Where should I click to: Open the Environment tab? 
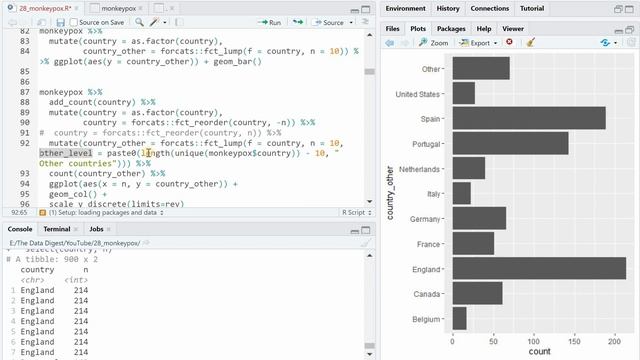(405, 8)
